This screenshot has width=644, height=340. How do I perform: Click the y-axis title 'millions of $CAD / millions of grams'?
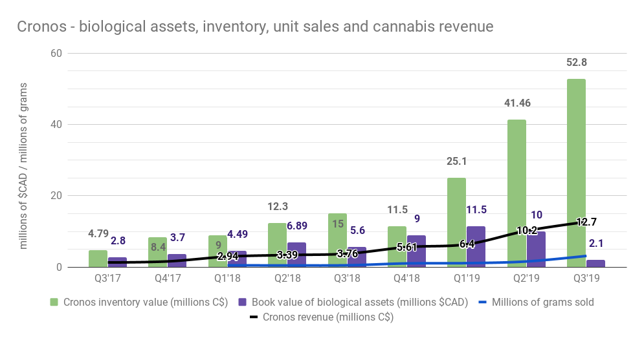point(23,165)
